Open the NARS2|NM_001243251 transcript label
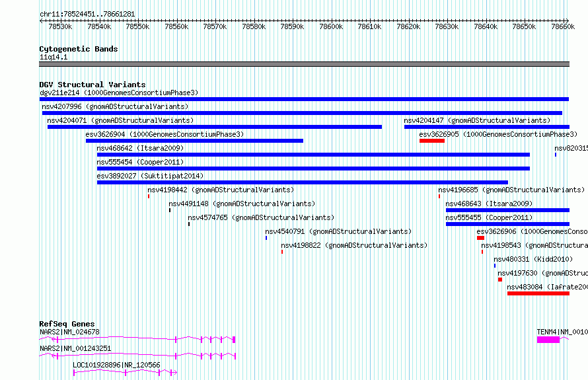 click(x=75, y=348)
